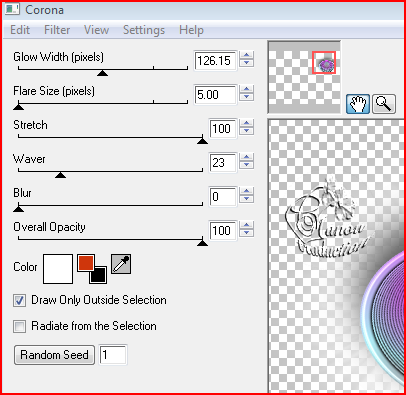406x395 pixels.
Task: Decrease Overall Opacity with down arrow
Action: click(246, 233)
